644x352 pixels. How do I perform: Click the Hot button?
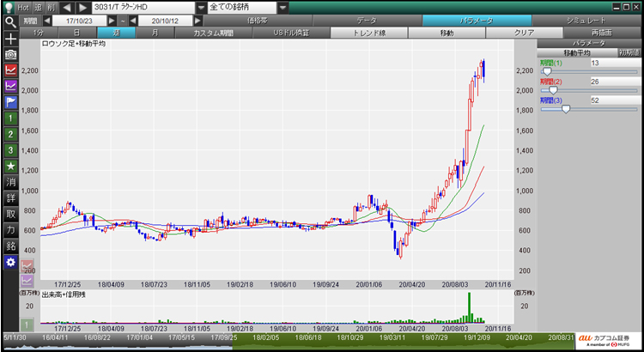23,8
